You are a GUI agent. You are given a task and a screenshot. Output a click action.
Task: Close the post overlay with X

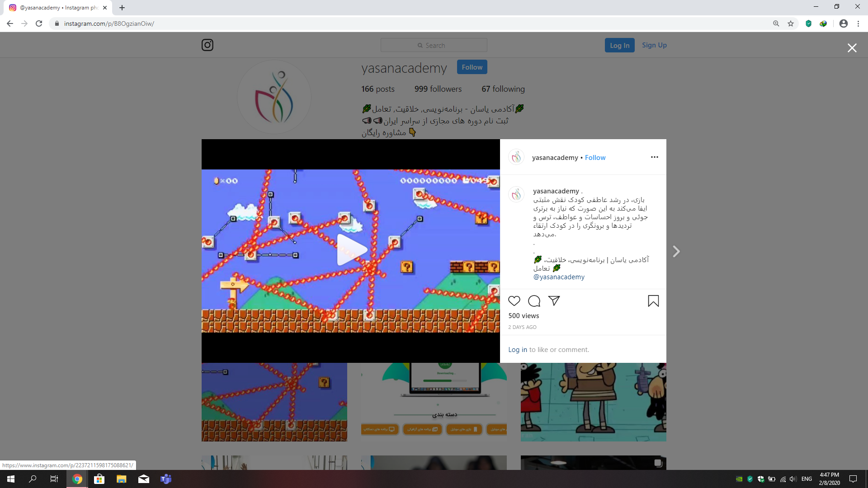pyautogui.click(x=852, y=48)
